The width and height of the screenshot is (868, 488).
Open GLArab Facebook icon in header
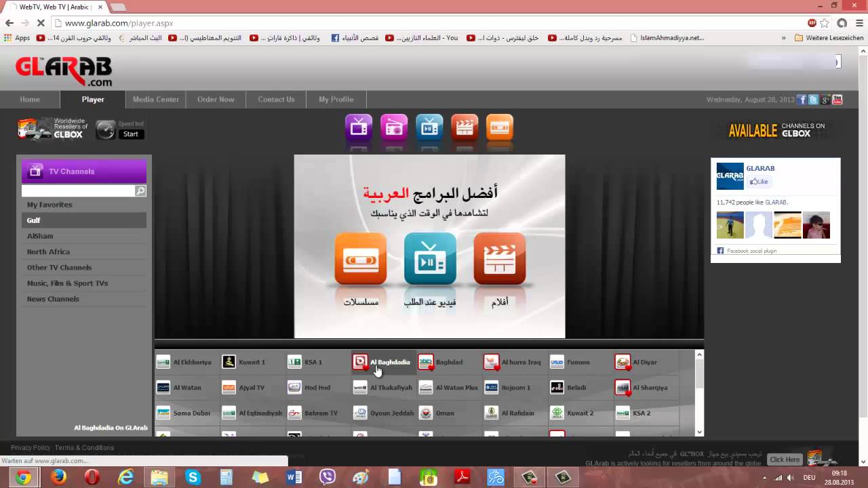coord(802,100)
